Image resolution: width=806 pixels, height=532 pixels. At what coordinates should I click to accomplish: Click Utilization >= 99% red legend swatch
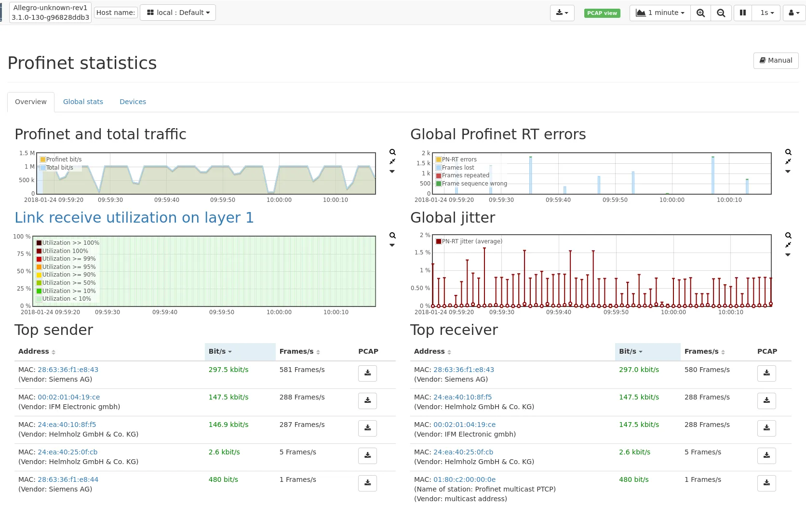[x=39, y=259]
